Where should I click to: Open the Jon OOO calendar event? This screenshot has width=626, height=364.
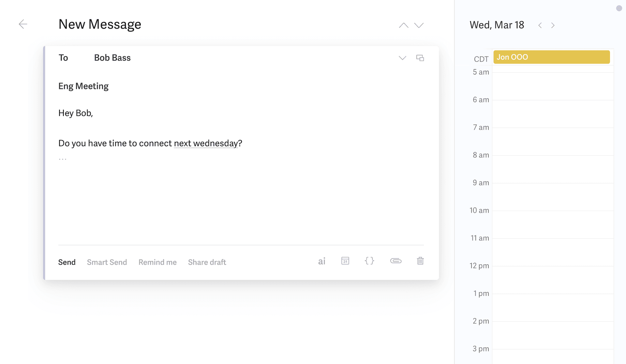(551, 57)
